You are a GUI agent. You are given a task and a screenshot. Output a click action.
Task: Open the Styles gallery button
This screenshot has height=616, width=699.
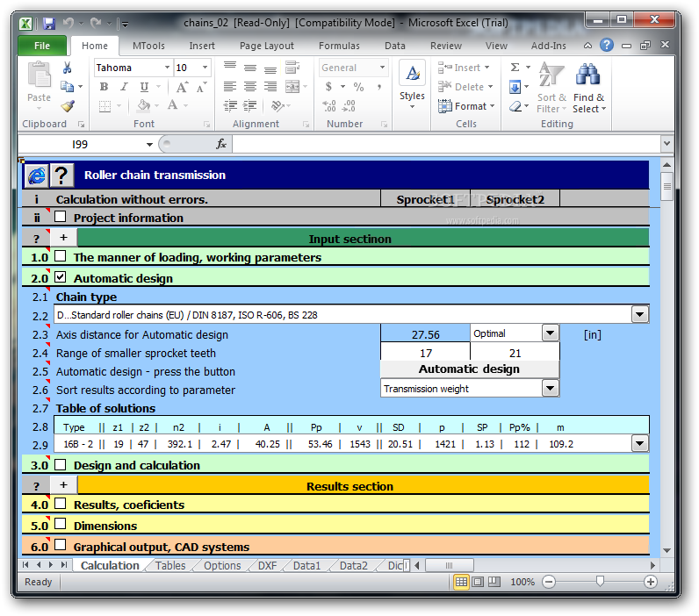pos(413,84)
